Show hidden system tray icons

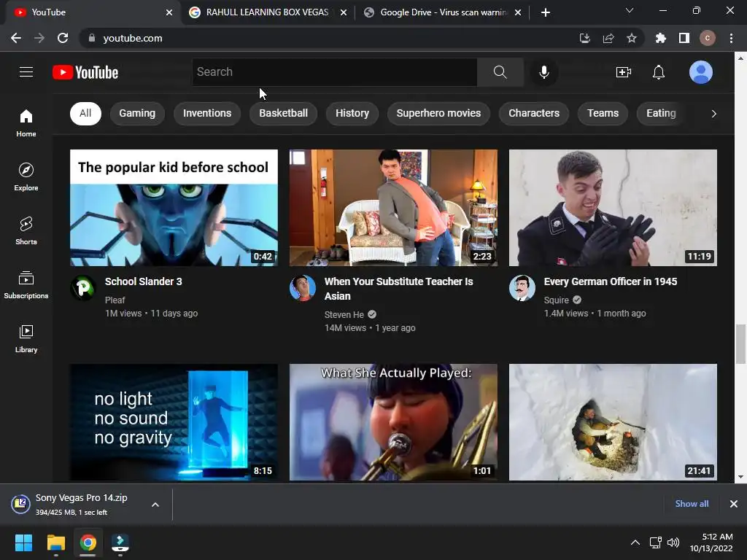[x=635, y=542]
